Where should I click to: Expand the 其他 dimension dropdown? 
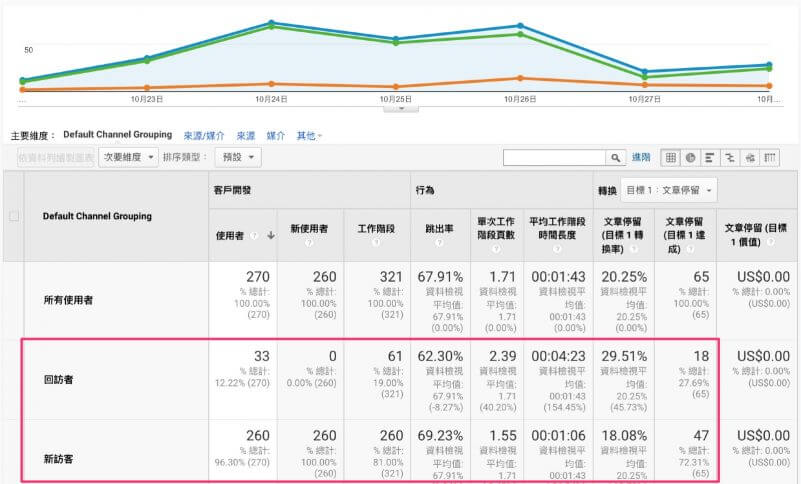coord(309,135)
